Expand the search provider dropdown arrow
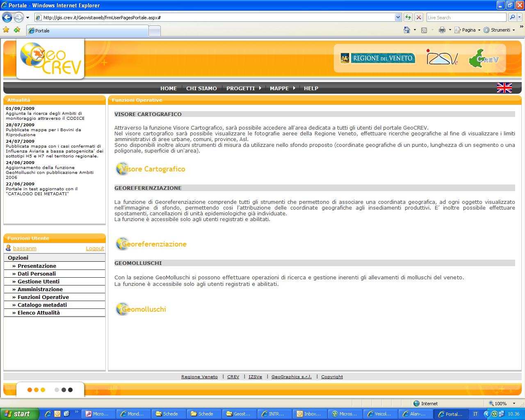 tap(520, 17)
